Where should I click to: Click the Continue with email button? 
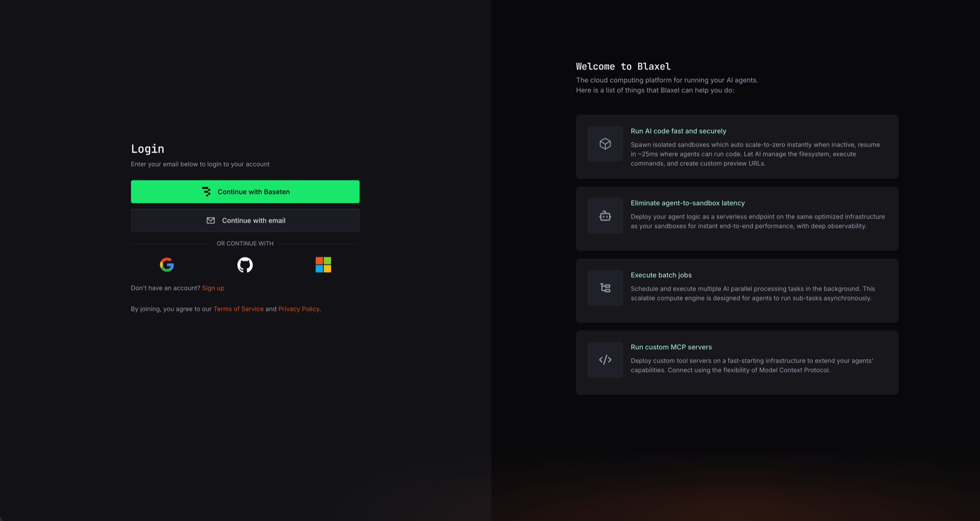[245, 221]
